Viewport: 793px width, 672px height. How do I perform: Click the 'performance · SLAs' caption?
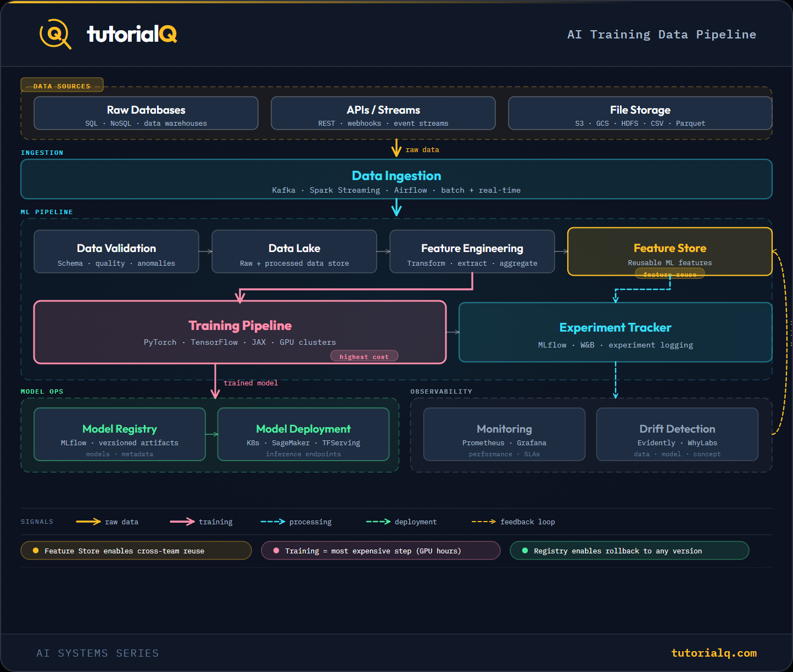coord(505,454)
